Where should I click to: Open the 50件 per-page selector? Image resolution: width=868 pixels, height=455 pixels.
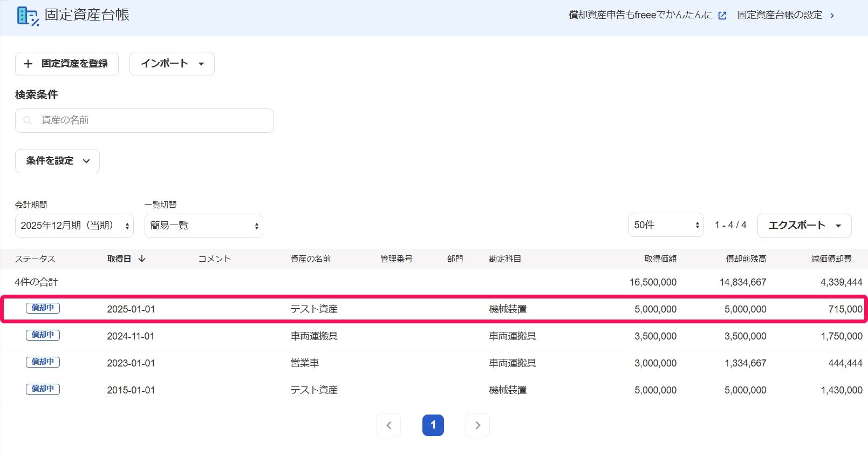pyautogui.click(x=666, y=225)
